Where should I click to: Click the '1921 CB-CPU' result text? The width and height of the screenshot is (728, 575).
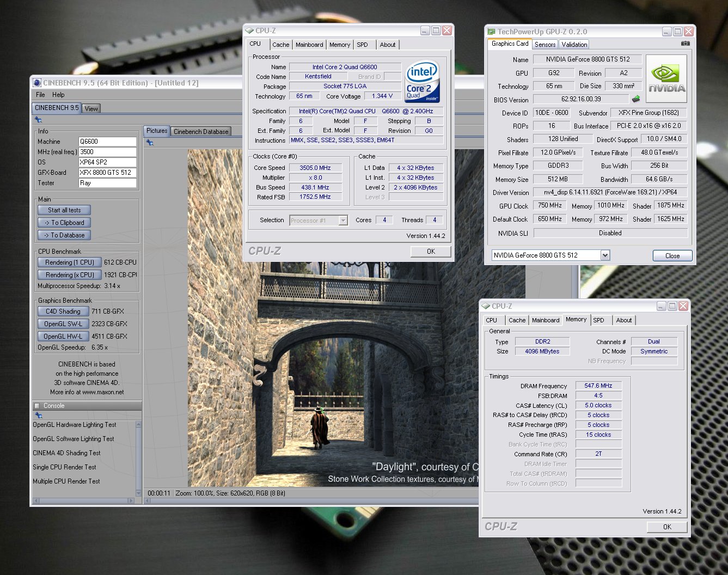click(120, 275)
